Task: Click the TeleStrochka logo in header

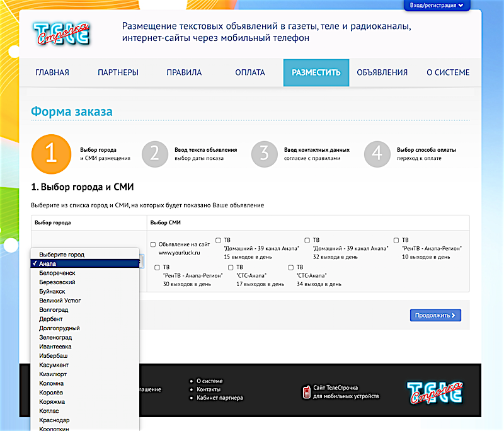Action: (x=61, y=34)
